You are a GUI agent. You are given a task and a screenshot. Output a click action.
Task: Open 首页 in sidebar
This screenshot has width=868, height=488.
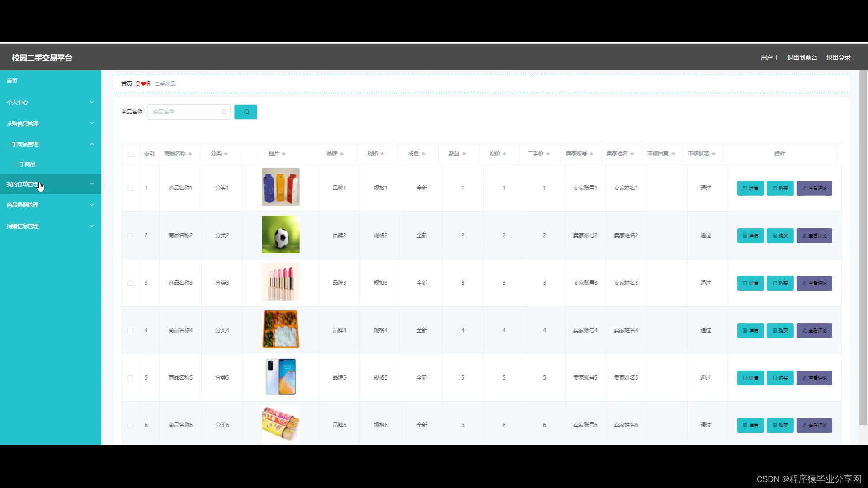[12, 80]
